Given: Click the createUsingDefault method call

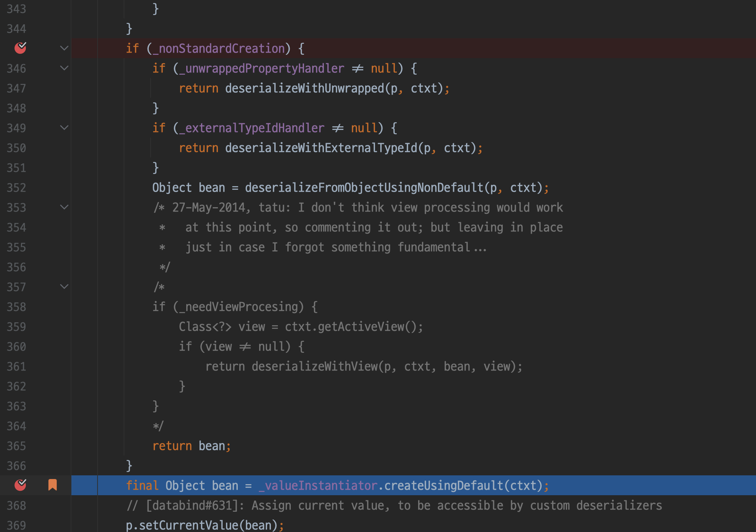Looking at the screenshot, I should coord(444,486).
